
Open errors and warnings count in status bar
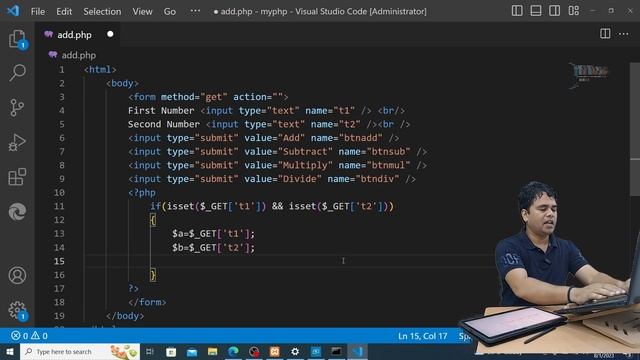(x=29, y=336)
